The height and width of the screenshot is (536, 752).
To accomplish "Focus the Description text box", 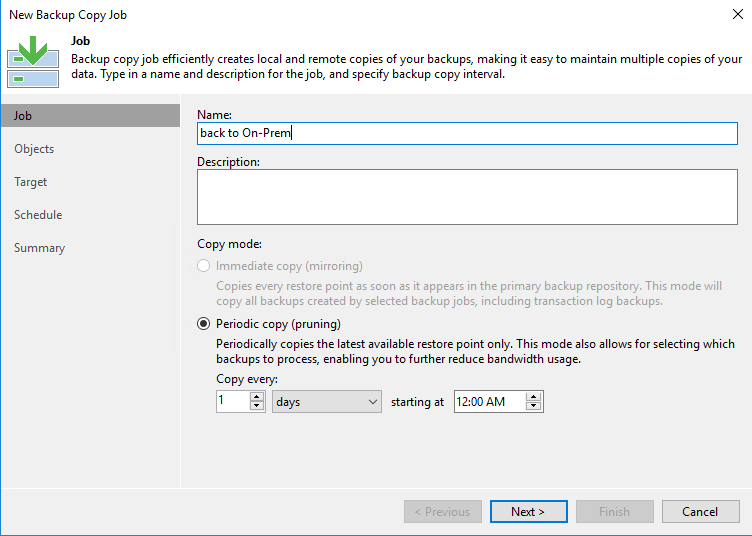I will [467, 196].
